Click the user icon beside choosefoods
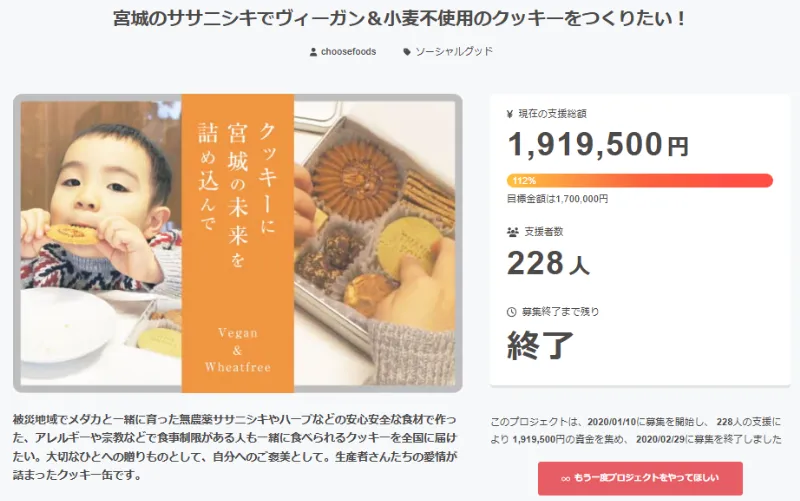Image resolution: width=800 pixels, height=501 pixels. click(313, 52)
